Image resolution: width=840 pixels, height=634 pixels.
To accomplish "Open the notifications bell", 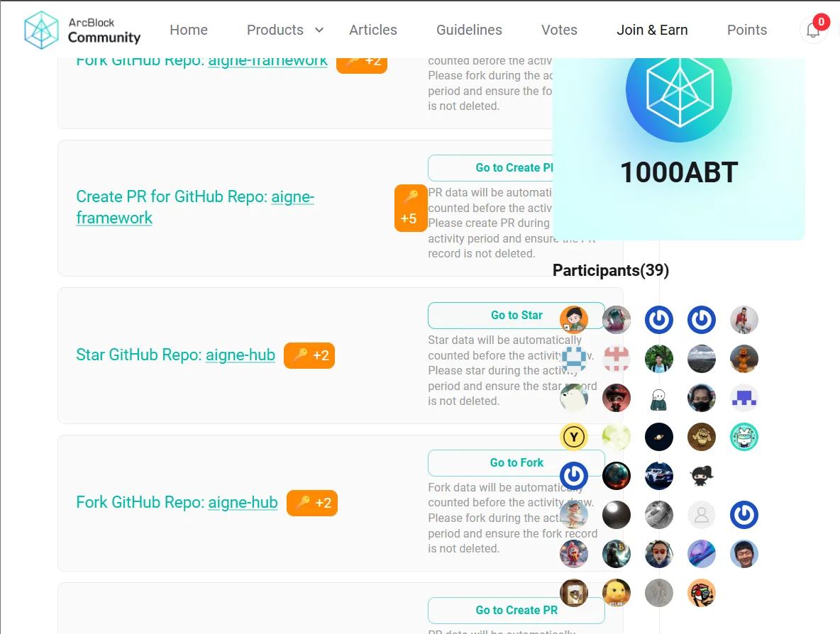I will click(x=813, y=30).
